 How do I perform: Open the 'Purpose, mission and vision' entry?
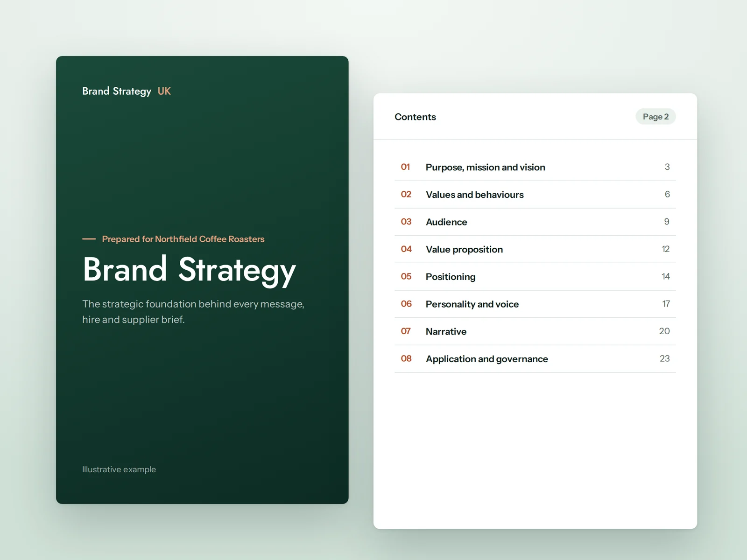coord(535,167)
